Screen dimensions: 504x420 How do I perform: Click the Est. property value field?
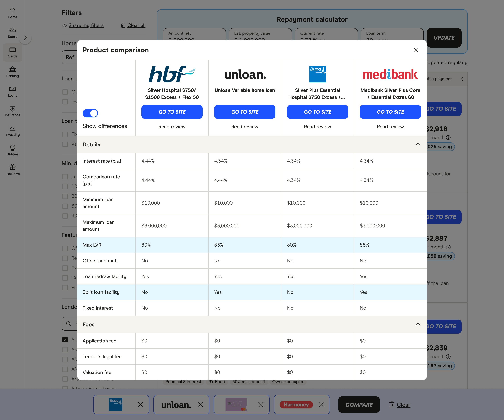pos(260,34)
